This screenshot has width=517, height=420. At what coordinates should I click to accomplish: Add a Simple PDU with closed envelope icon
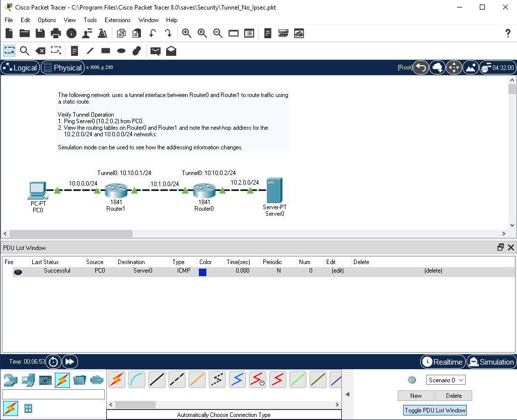point(155,51)
